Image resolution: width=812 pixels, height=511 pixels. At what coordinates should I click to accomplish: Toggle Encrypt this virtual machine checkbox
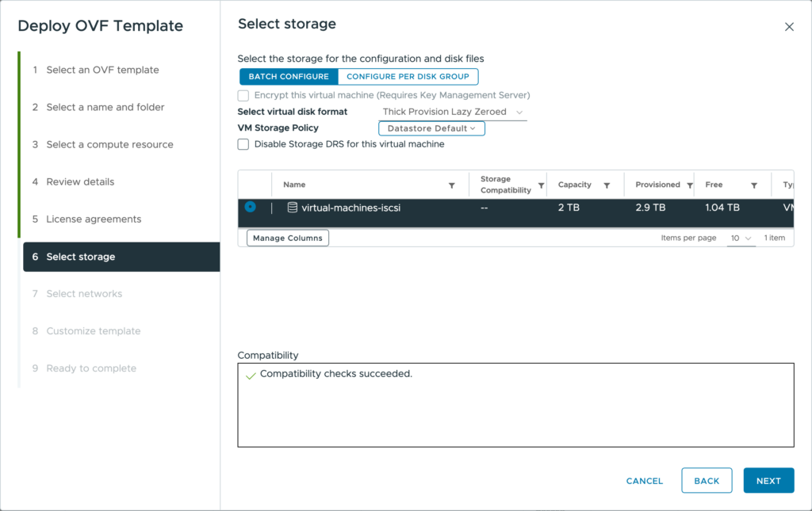(243, 95)
